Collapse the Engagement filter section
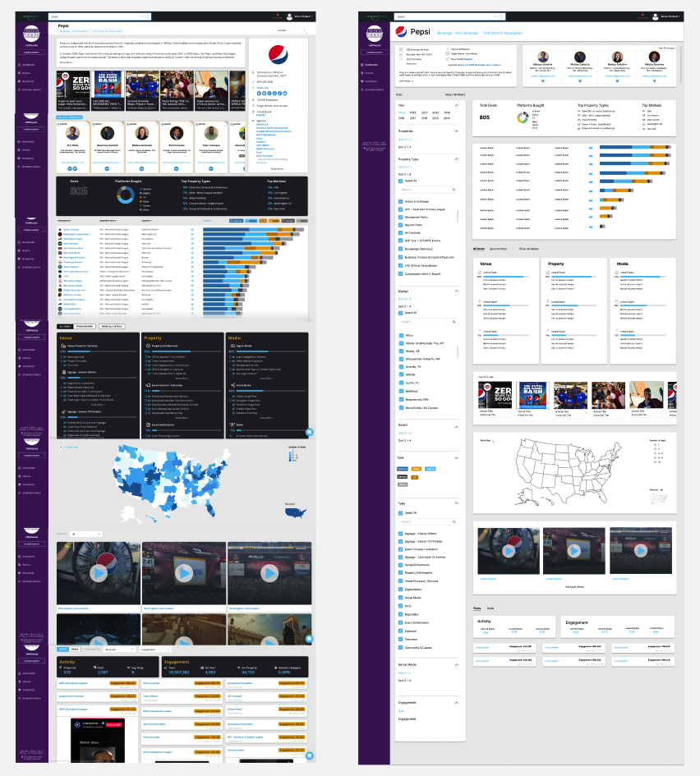The width and height of the screenshot is (700, 776). pyautogui.click(x=456, y=703)
